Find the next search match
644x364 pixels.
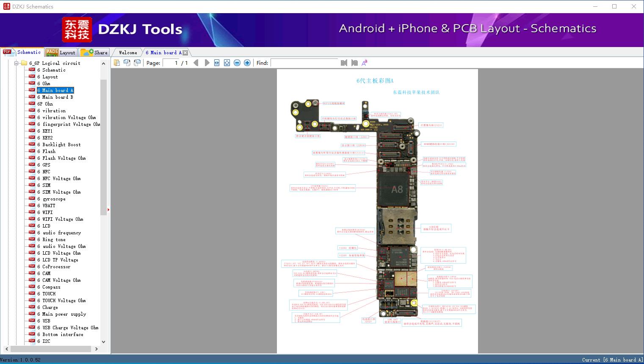(354, 63)
